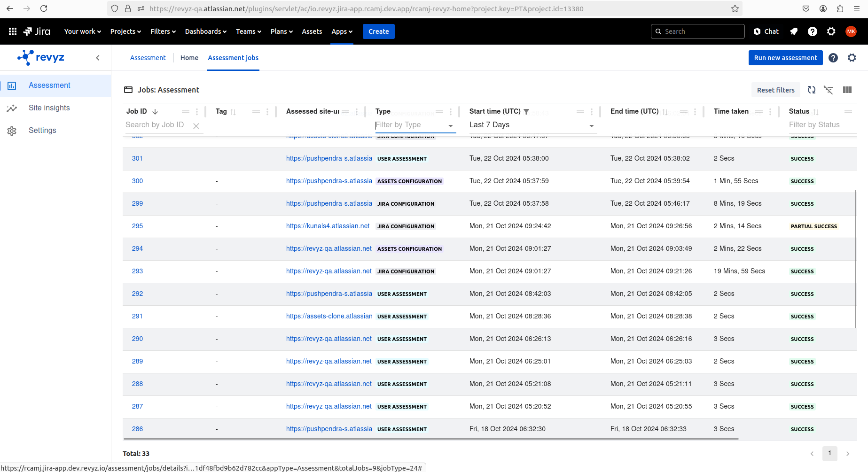Open the Last 7 Days time dropdown
The height and width of the screenshot is (472, 868).
pos(533,125)
